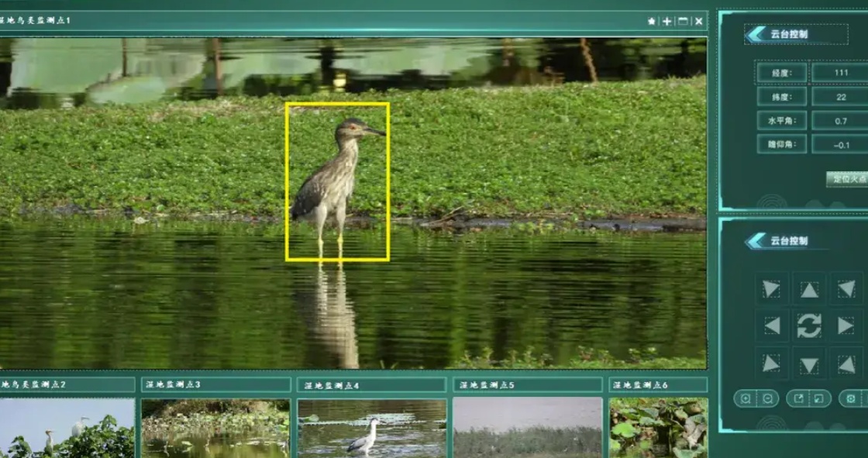The width and height of the screenshot is (868, 458).
Task: Click the plus icon in video title bar
Action: (x=666, y=22)
